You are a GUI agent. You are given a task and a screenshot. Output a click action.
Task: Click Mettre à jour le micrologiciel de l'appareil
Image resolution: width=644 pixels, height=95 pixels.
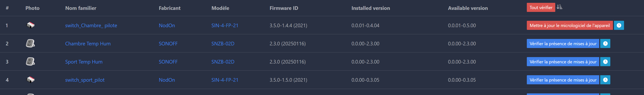[570, 25]
